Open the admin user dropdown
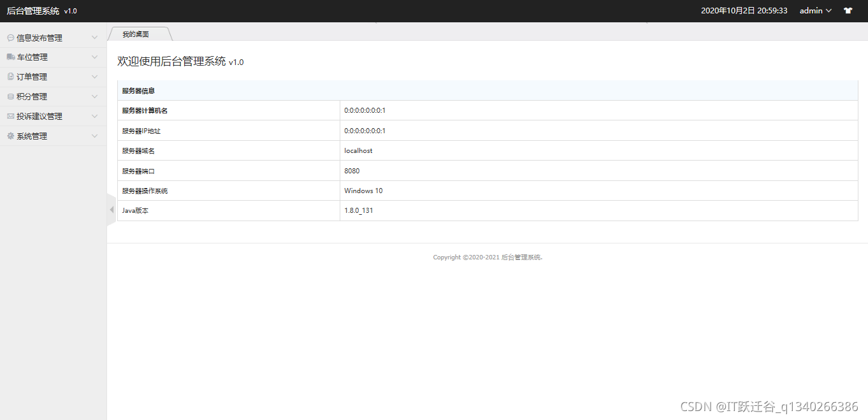 pos(816,11)
